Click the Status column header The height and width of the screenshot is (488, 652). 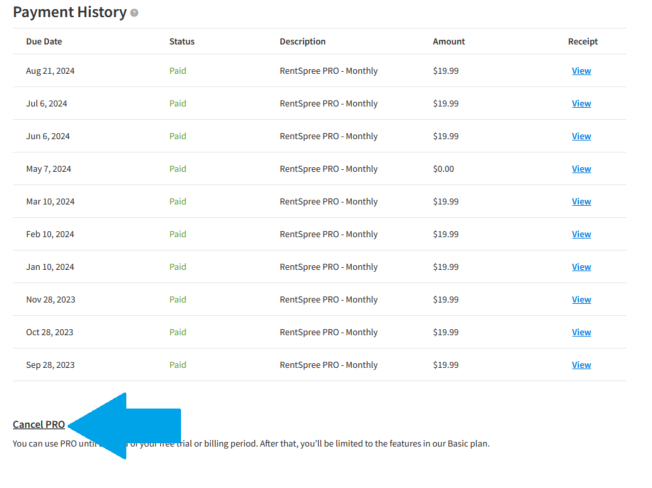tap(182, 42)
